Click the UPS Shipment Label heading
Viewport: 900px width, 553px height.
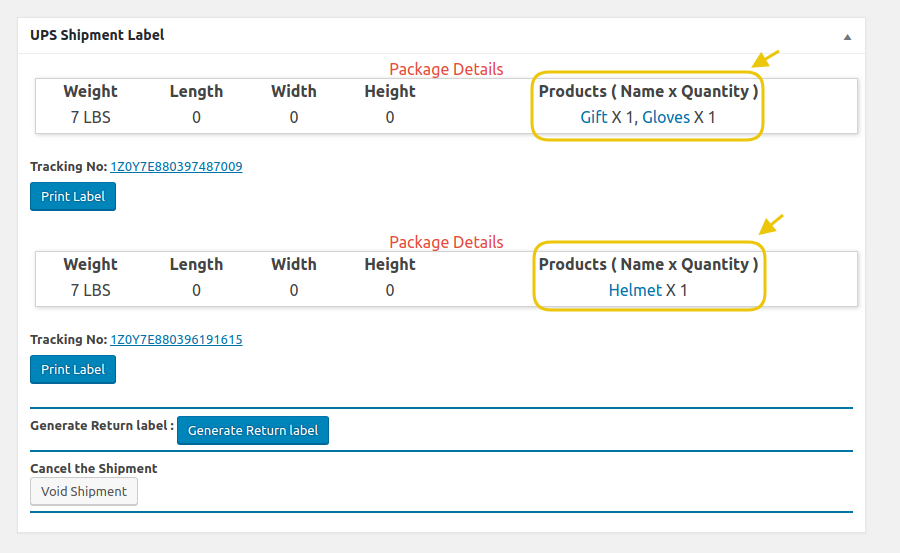(97, 35)
